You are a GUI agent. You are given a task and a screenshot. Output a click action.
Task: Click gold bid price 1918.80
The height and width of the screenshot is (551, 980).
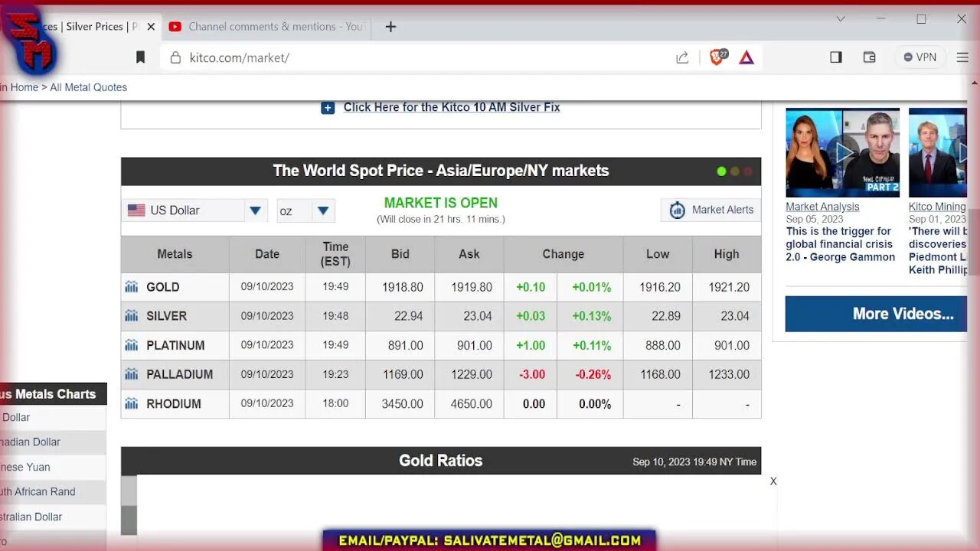click(x=403, y=287)
